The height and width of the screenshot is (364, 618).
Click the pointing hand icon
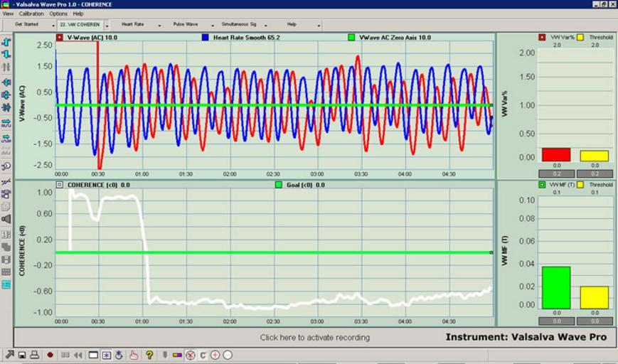[133, 355]
